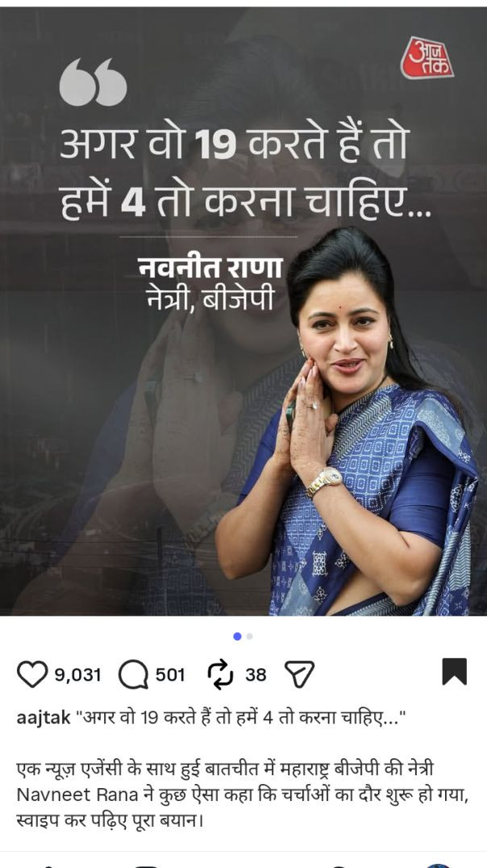Screen dimensions: 487x868
Task: View the 38 reposts count
Action: click(x=256, y=675)
